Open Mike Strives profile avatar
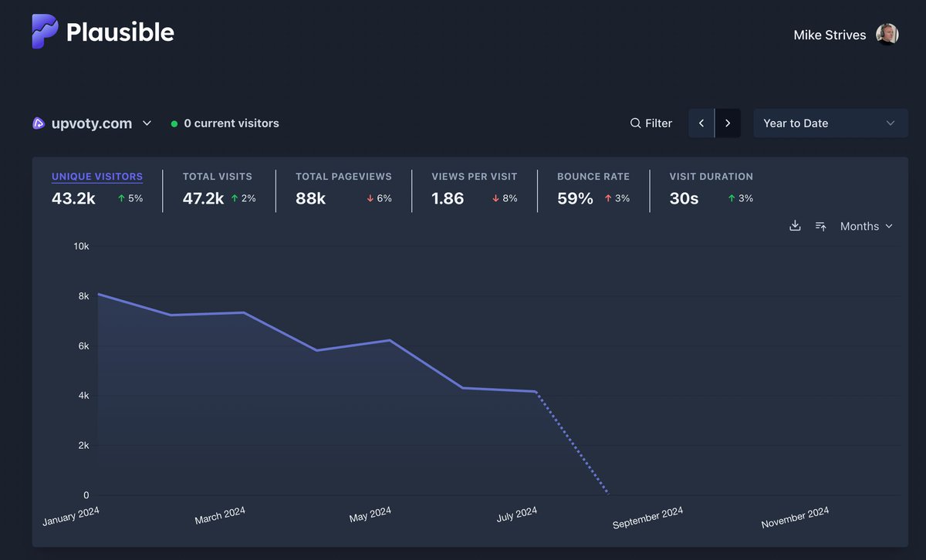Image resolution: width=926 pixels, height=560 pixels. tap(887, 35)
